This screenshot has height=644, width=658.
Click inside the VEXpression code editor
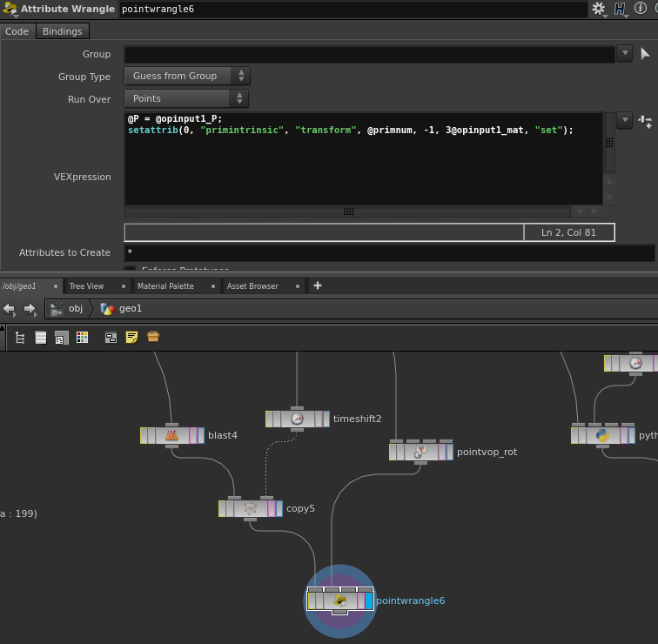364,158
